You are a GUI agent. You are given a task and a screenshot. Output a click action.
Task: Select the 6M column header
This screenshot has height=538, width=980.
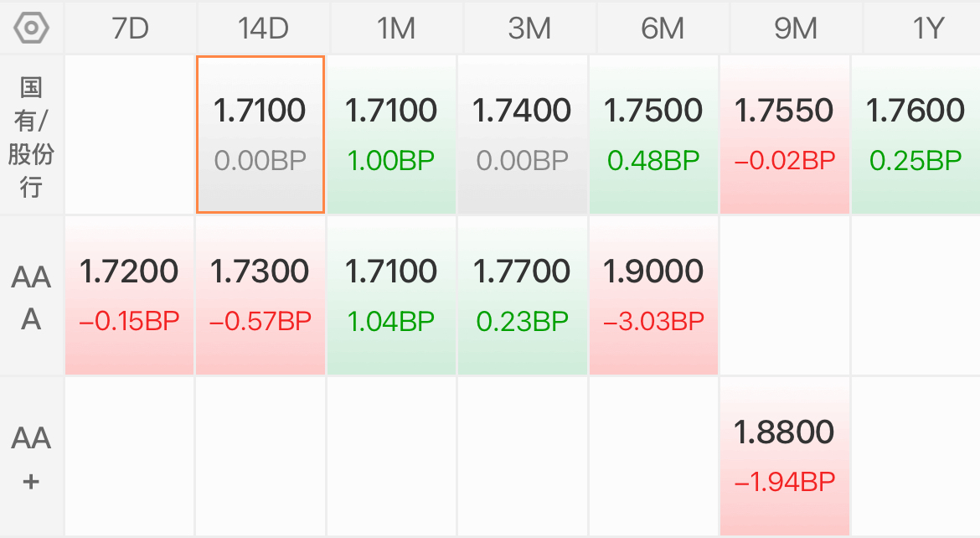click(x=662, y=28)
